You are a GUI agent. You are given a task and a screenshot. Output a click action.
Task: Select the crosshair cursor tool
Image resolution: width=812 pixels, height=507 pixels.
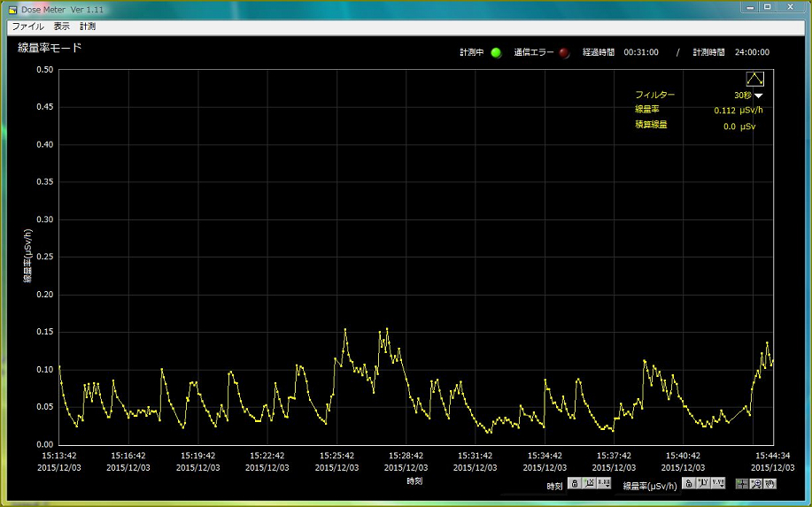pos(742,483)
